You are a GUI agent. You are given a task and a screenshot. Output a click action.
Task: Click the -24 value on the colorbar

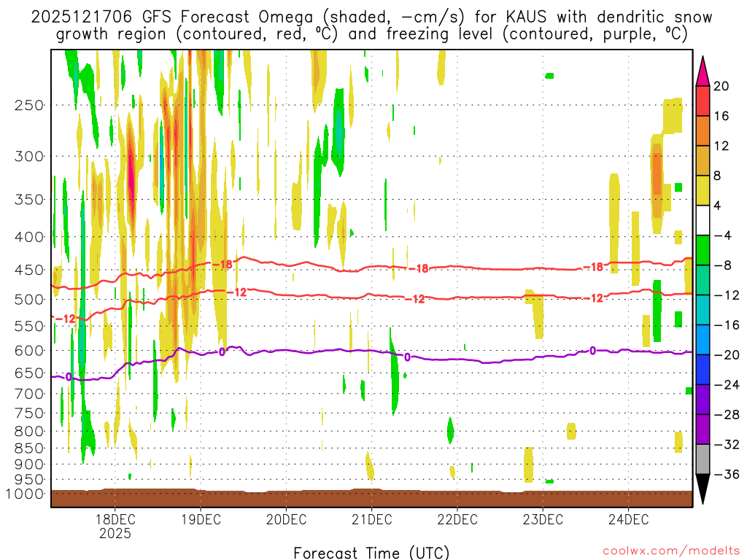[x=727, y=384]
